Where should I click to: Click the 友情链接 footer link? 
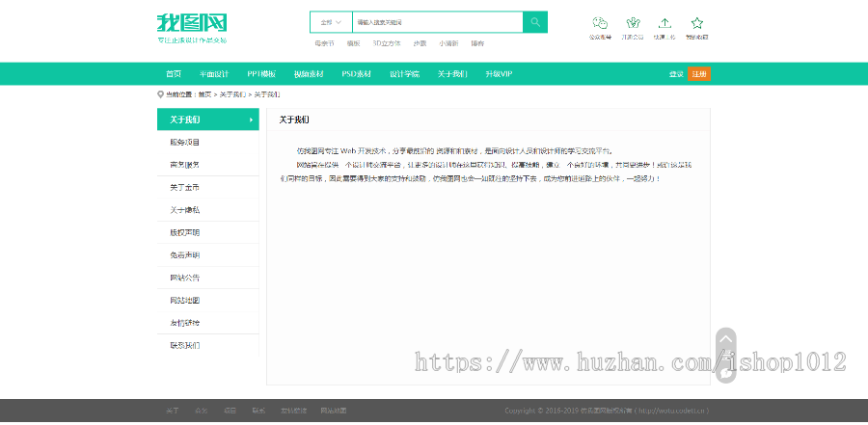tap(293, 411)
